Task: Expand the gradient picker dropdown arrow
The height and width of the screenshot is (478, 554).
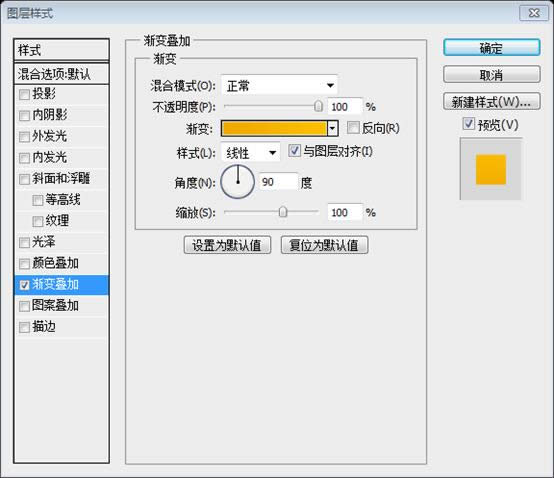Action: 332,128
